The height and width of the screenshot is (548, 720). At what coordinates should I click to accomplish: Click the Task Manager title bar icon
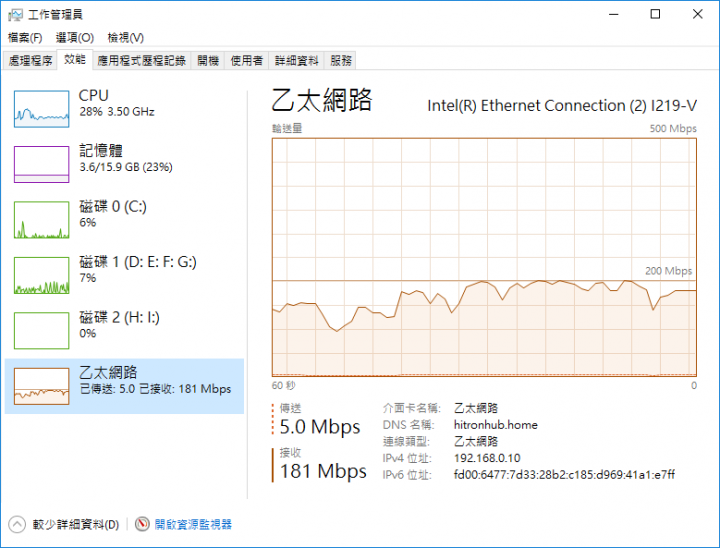[15, 15]
